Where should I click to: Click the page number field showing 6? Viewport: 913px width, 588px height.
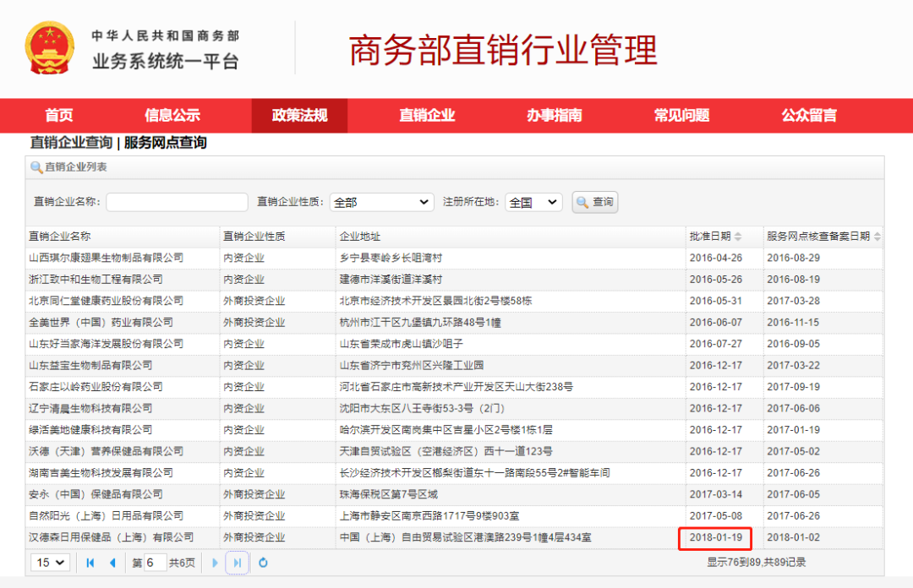[x=155, y=563]
